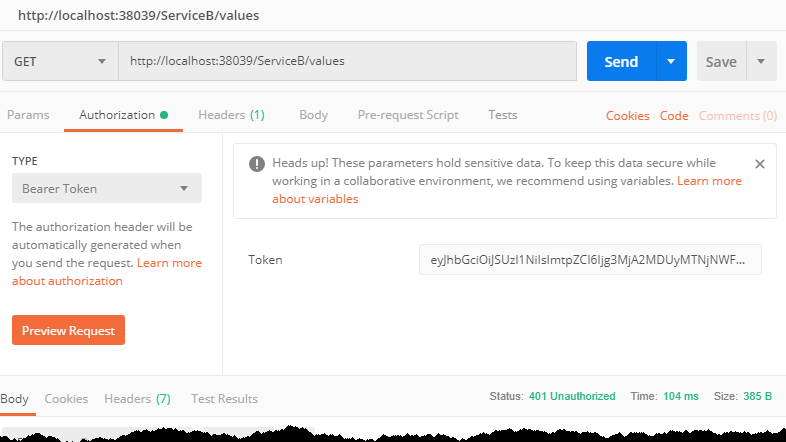The height and width of the screenshot is (442, 786).
Task: Open Learn more about authorization link
Action: pyautogui.click(x=107, y=272)
